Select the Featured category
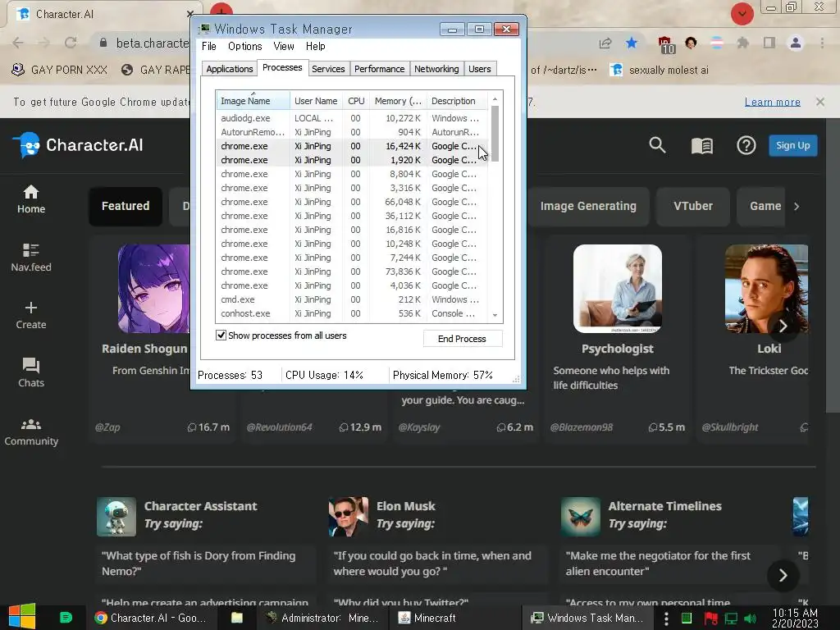Screen dimensions: 840x630 (126, 206)
